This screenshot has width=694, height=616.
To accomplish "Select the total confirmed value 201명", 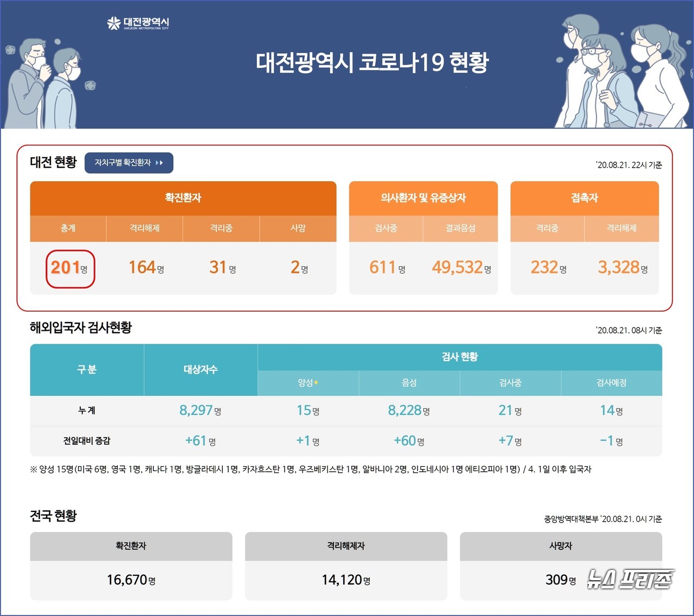I will click(x=69, y=268).
